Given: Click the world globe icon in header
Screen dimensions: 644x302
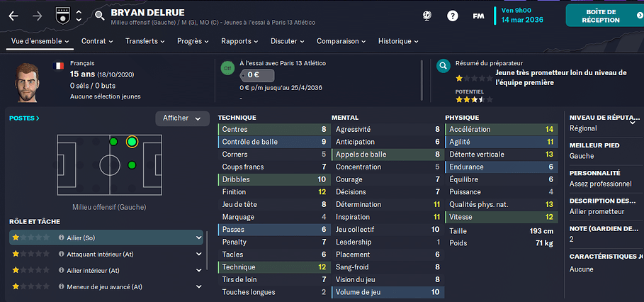Looking at the screenshot, I should [426, 16].
